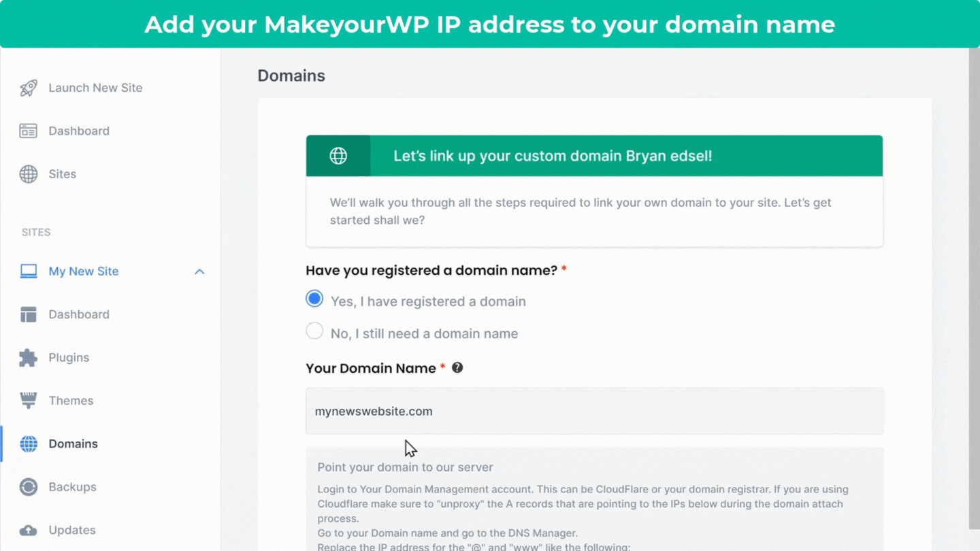
Task: Click the Themes paintbrush icon
Action: (29, 401)
